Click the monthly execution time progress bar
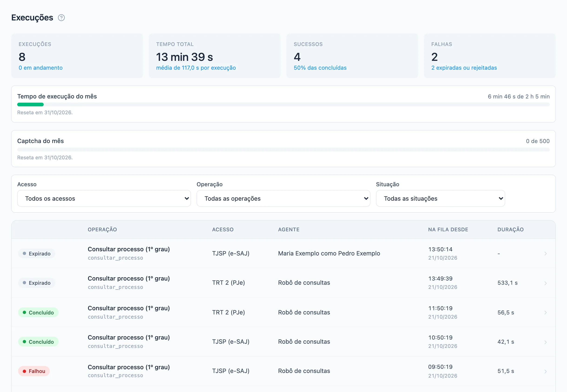Viewport: 567px width, 392px height. [x=283, y=105]
